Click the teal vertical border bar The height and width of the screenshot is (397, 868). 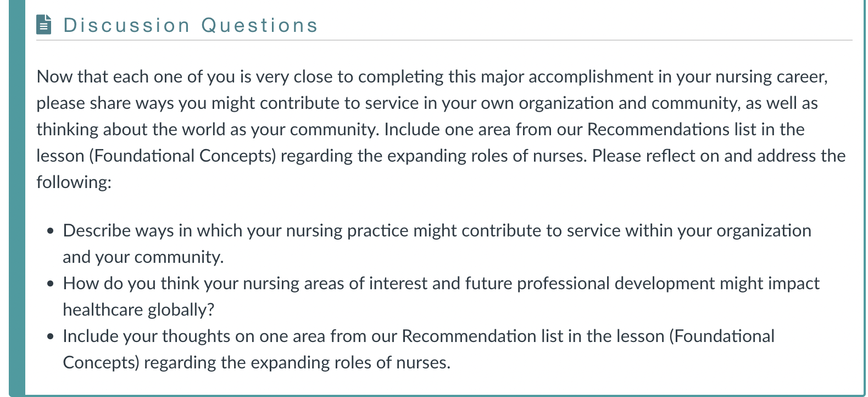pyautogui.click(x=17, y=198)
